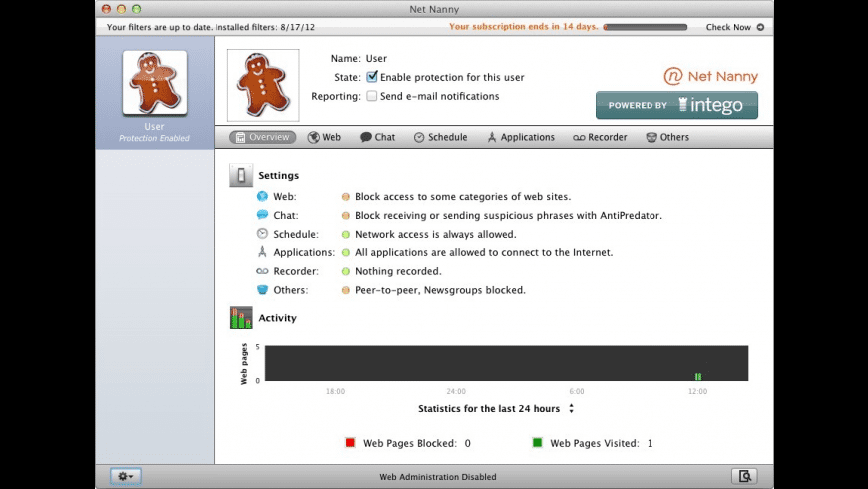
Task: Click the green Web Pages Visited swatch
Action: pos(537,442)
